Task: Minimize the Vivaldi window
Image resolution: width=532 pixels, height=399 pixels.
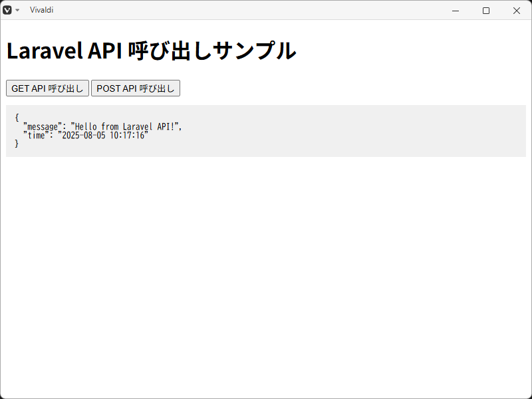Action: tap(456, 11)
